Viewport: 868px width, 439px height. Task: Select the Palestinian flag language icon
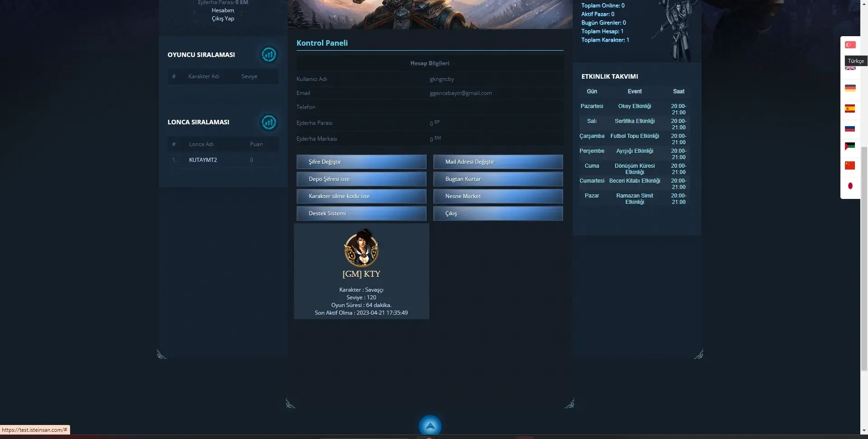850,146
